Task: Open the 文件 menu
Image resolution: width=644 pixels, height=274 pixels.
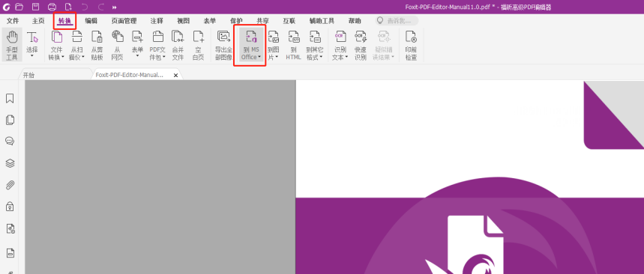Action: click(x=13, y=21)
